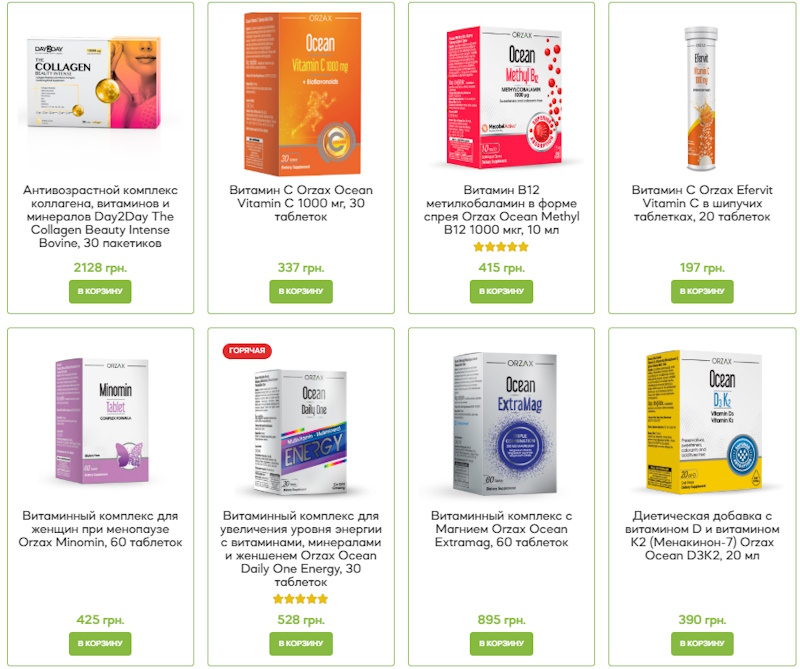Click the star rating under Methyl B12 spray
The height and width of the screenshot is (669, 800).
(501, 247)
